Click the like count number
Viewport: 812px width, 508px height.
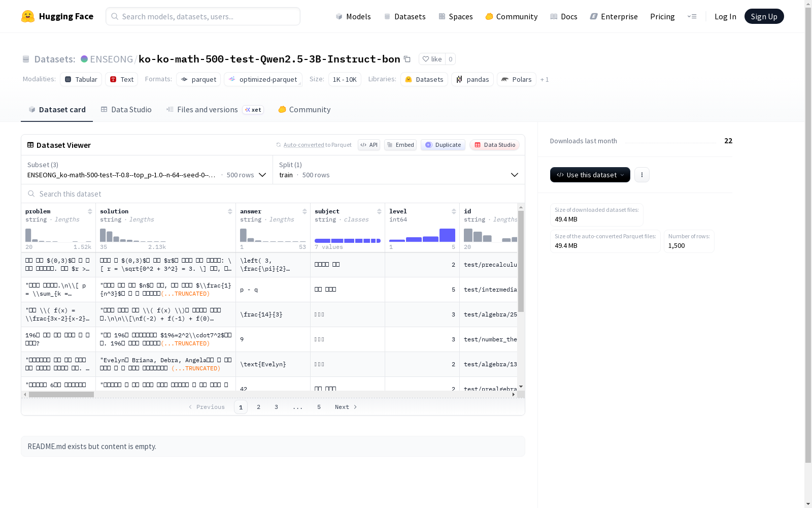450,59
